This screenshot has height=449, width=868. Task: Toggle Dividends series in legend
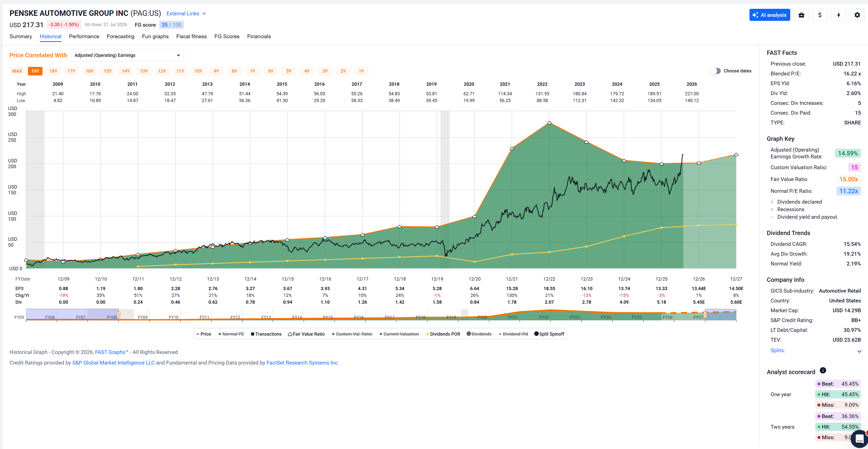(479, 334)
